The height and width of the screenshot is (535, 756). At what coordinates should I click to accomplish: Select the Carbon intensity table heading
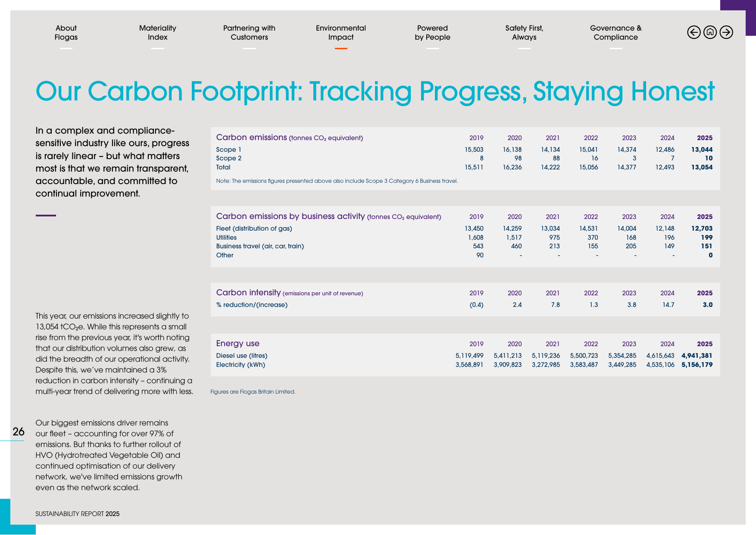click(289, 293)
